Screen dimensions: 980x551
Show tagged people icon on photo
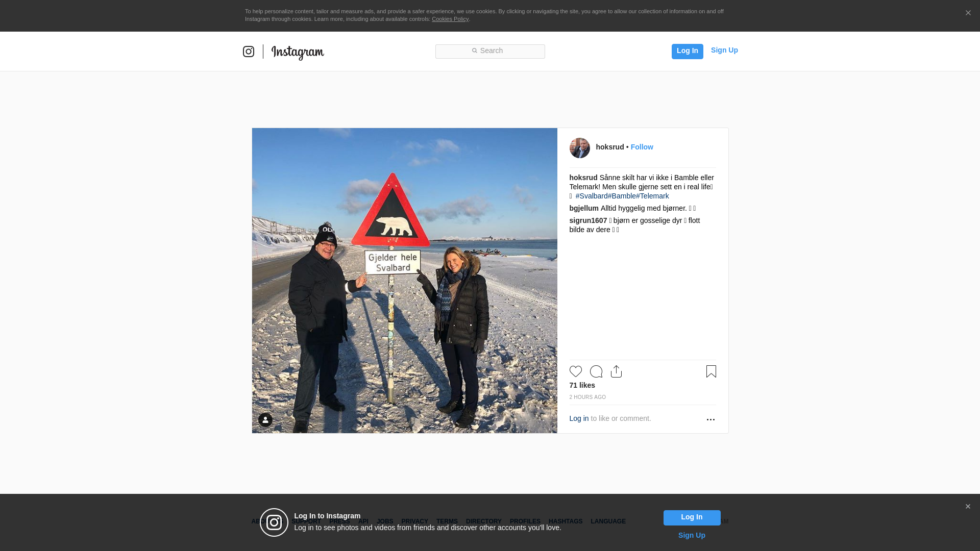click(265, 420)
